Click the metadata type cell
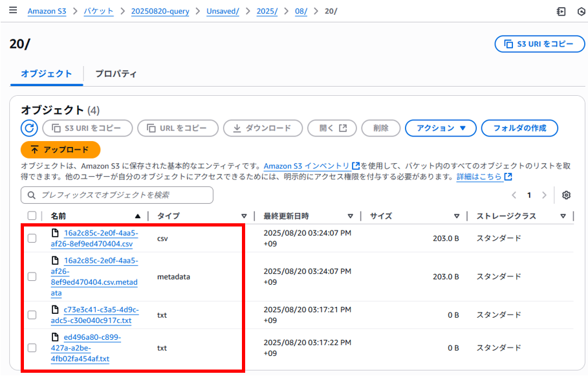 (x=173, y=276)
